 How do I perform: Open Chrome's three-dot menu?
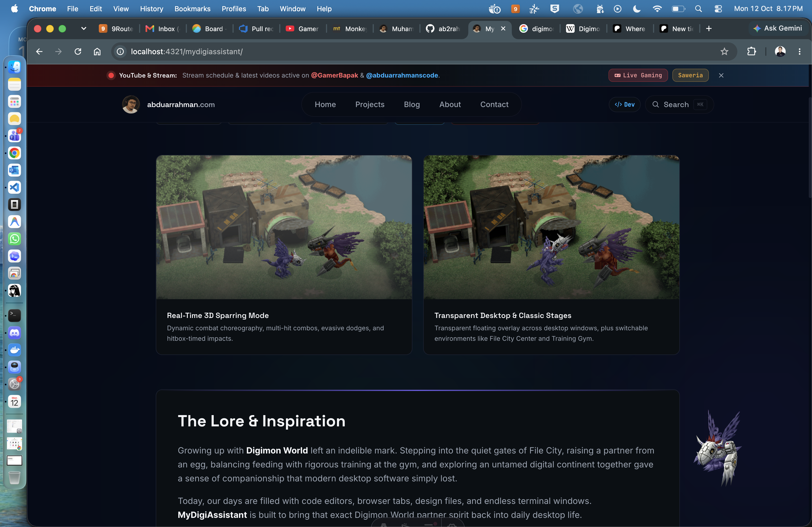(799, 52)
